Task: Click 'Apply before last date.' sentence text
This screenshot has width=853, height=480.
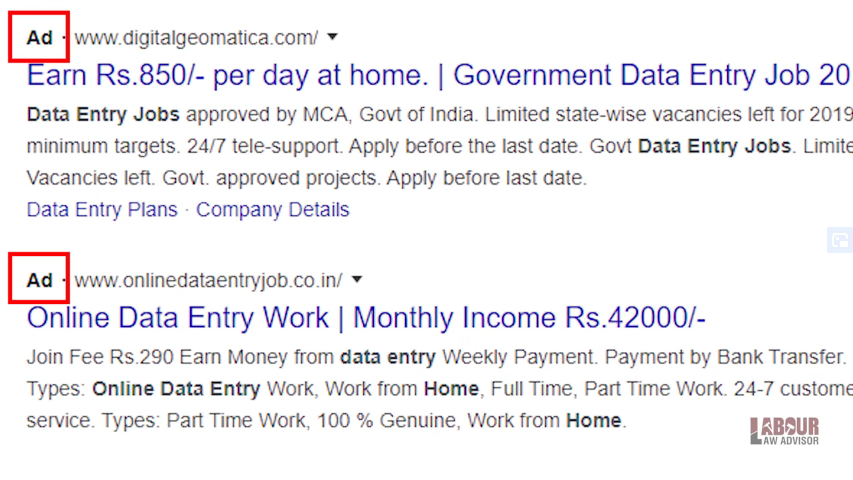Action: pyautogui.click(x=486, y=178)
